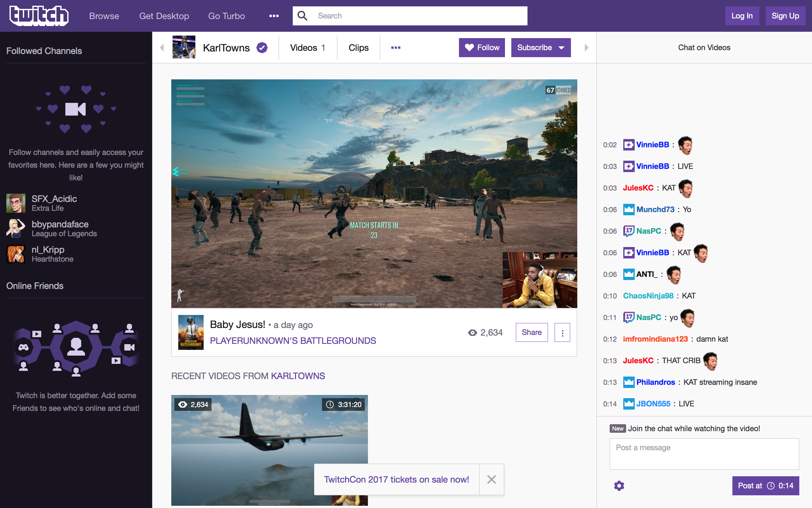Image resolution: width=812 pixels, height=508 pixels.
Task: Collapse the chat panel arrow
Action: (586, 48)
